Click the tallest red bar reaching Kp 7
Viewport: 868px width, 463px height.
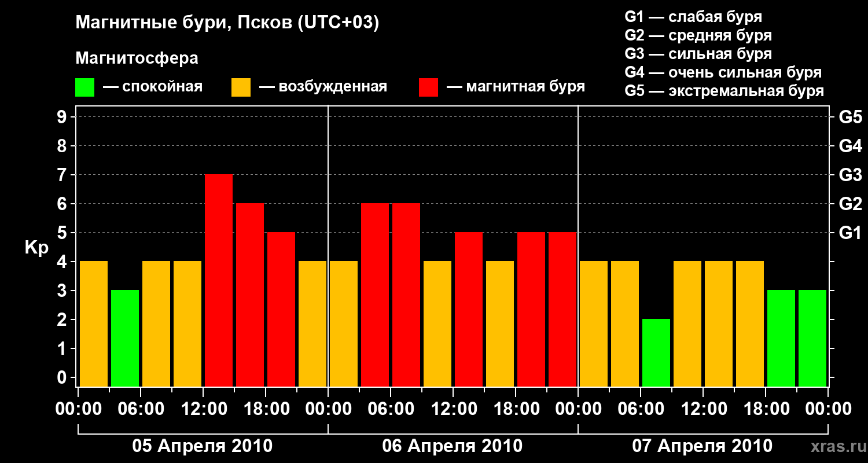click(219, 281)
